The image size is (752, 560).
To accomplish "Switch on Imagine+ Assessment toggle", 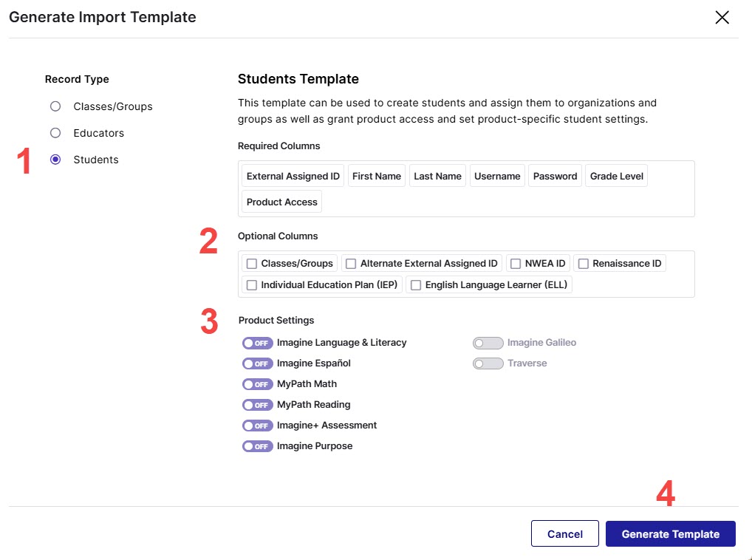I will (x=258, y=426).
